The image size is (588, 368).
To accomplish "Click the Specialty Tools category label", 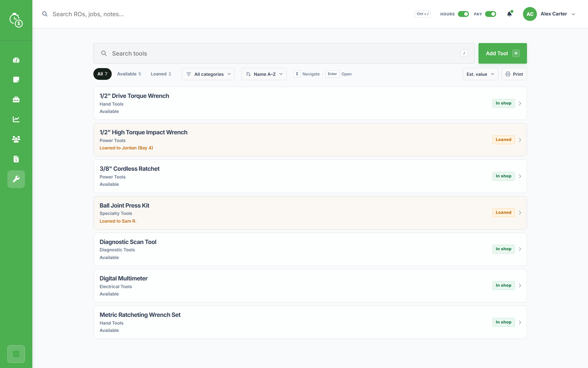I will pos(116,213).
